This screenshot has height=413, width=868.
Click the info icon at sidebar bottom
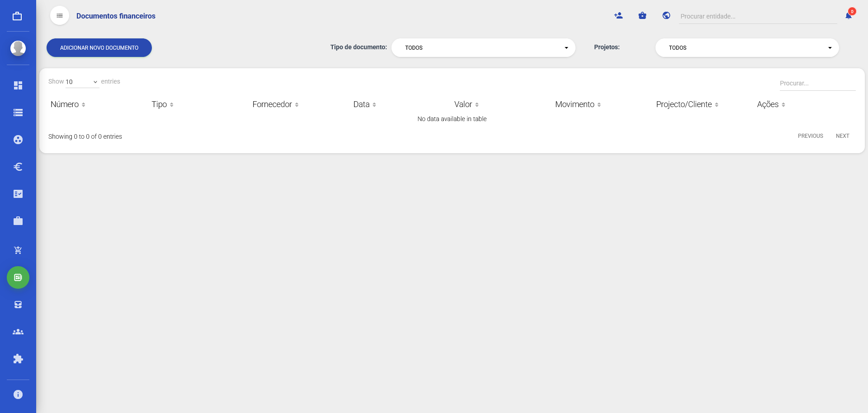click(x=18, y=394)
